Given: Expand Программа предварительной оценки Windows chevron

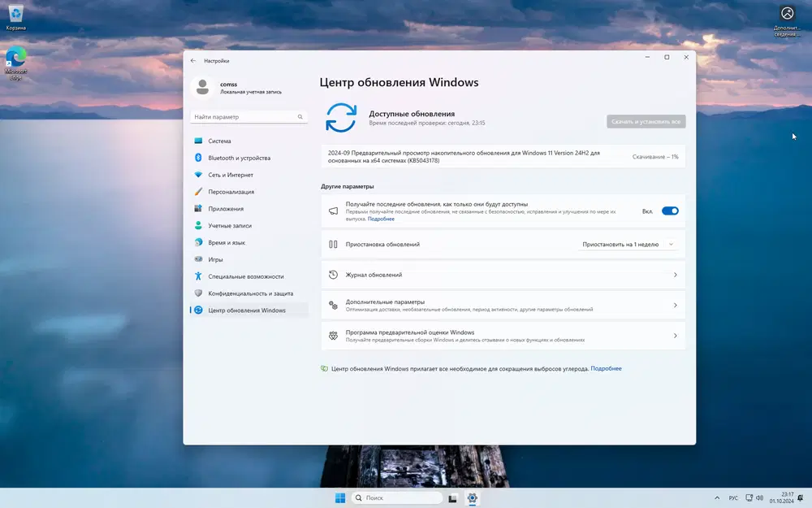Looking at the screenshot, I should point(676,336).
